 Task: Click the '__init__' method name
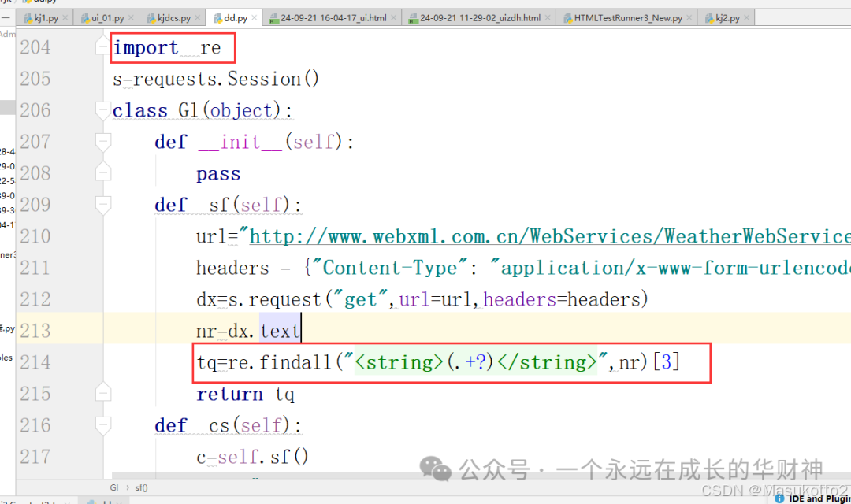(240, 142)
